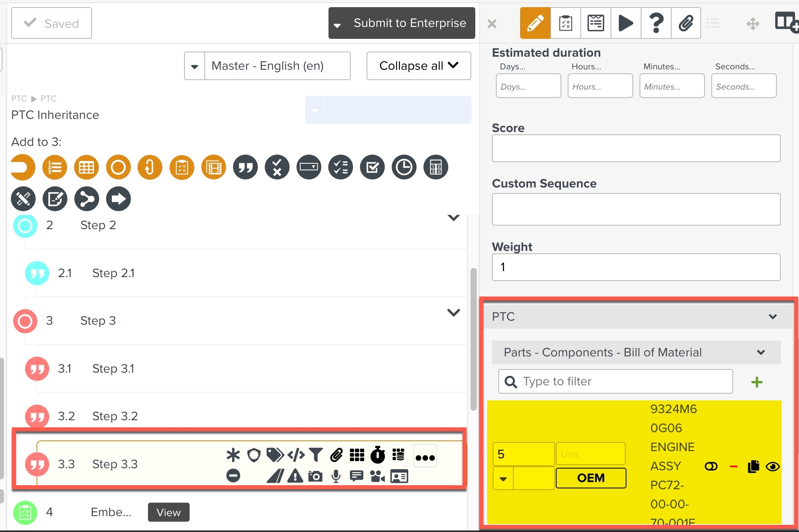Image resolution: width=799 pixels, height=532 pixels.
Task: Collapse the Parts - Components - Bill of Material section
Action: pyautogui.click(x=761, y=352)
